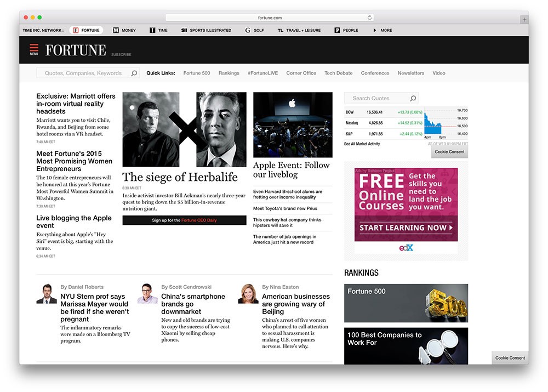Click the fortune.com address bar
This screenshot has width=548, height=392.
tap(270, 18)
